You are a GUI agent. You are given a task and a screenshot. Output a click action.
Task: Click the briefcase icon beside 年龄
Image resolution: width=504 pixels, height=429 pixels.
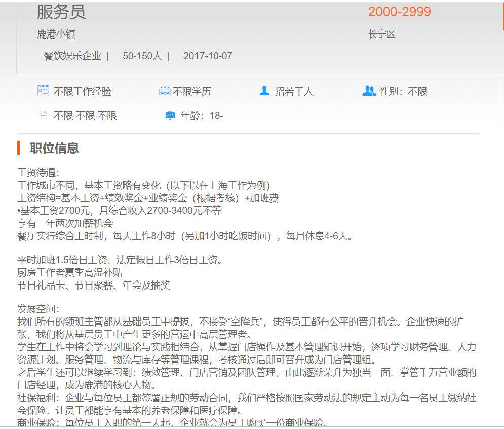[x=170, y=115]
